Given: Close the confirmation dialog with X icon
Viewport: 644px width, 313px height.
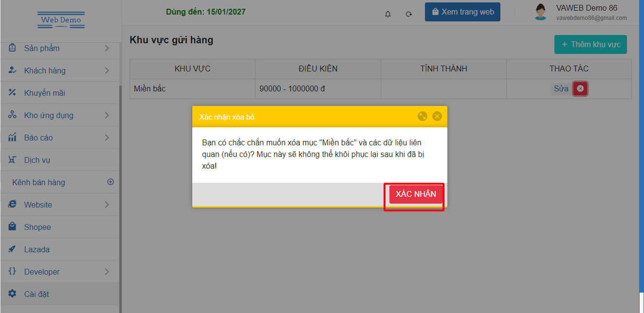Looking at the screenshot, I should coord(437,116).
